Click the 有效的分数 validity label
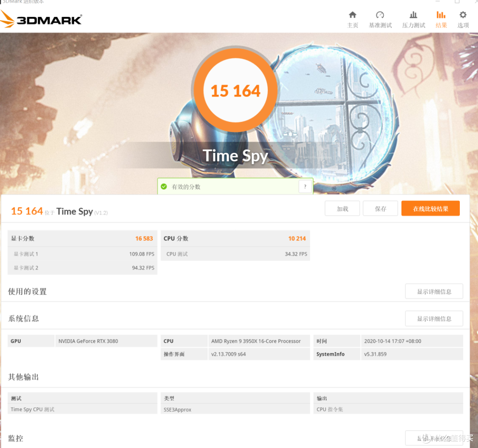Viewport: 478px width, 448px height. coord(186,187)
